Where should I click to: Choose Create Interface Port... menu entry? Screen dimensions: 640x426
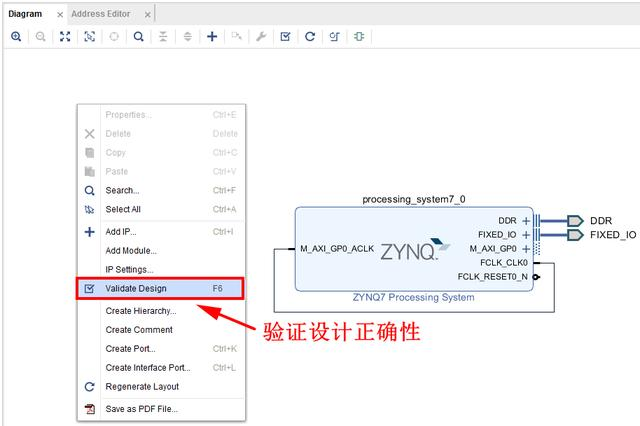pos(162,367)
